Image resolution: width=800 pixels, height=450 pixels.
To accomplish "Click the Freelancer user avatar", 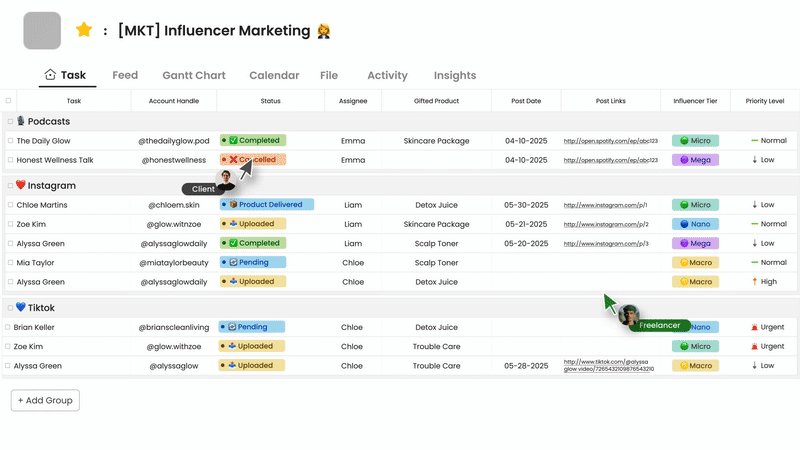I will (629, 316).
